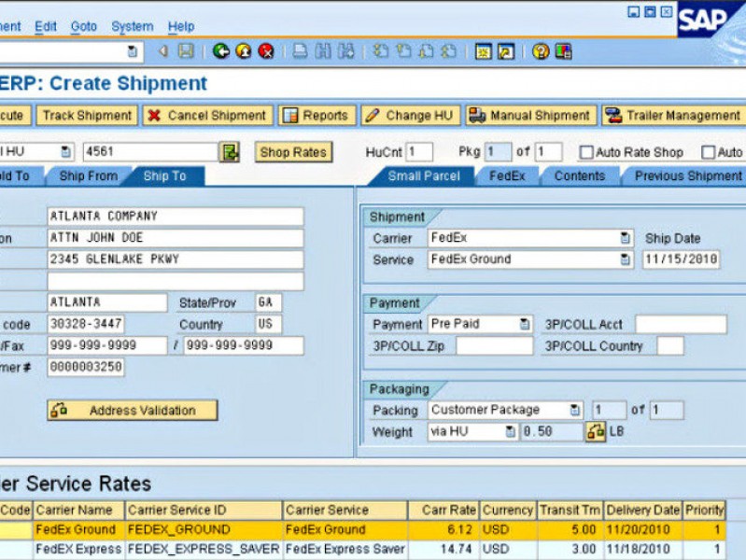
Task: Click the postal code field 30328-3447
Action: [86, 325]
